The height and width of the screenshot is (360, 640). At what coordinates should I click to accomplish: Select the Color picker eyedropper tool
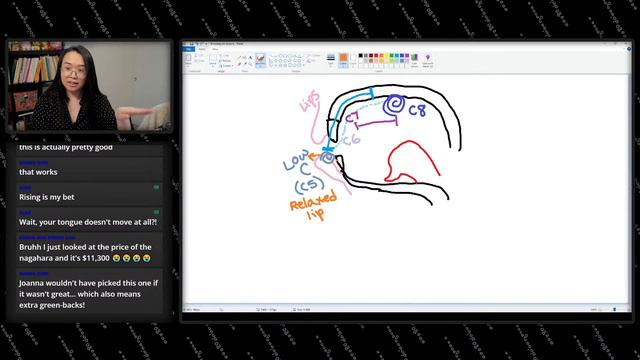click(244, 64)
